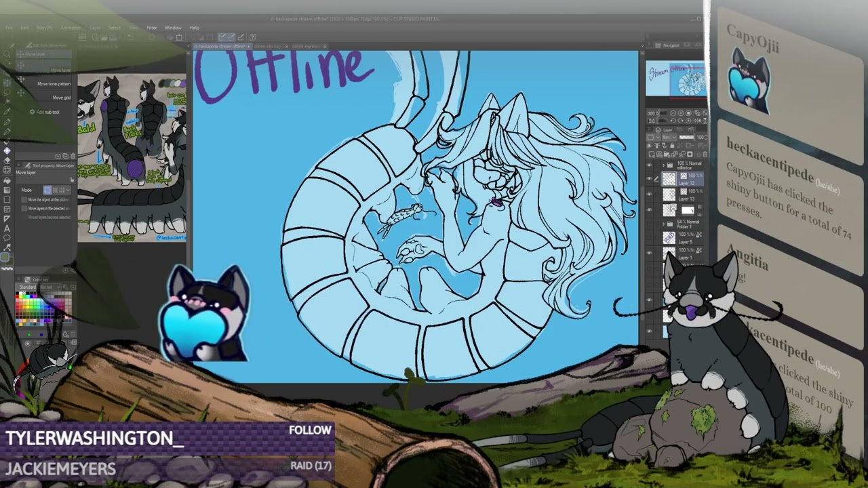Select first Mode option in Tool property
This screenshot has width=868, height=488.
click(x=47, y=190)
